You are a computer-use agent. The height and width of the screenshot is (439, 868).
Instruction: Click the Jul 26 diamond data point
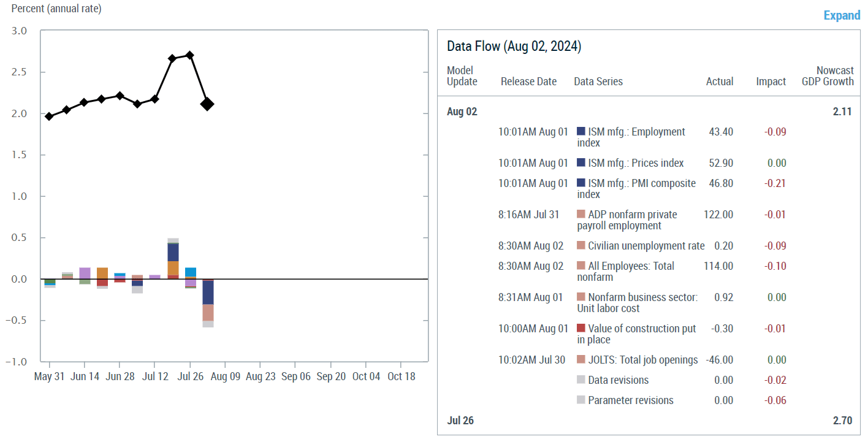tap(189, 55)
